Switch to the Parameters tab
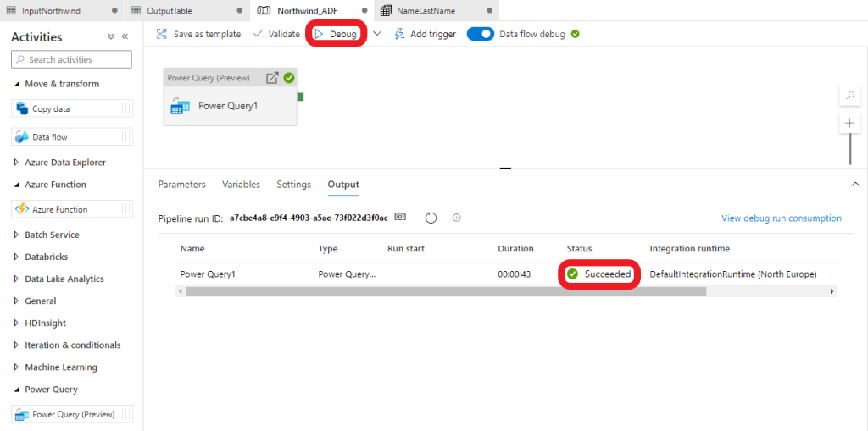Screen dimensions: 868x431 181,185
